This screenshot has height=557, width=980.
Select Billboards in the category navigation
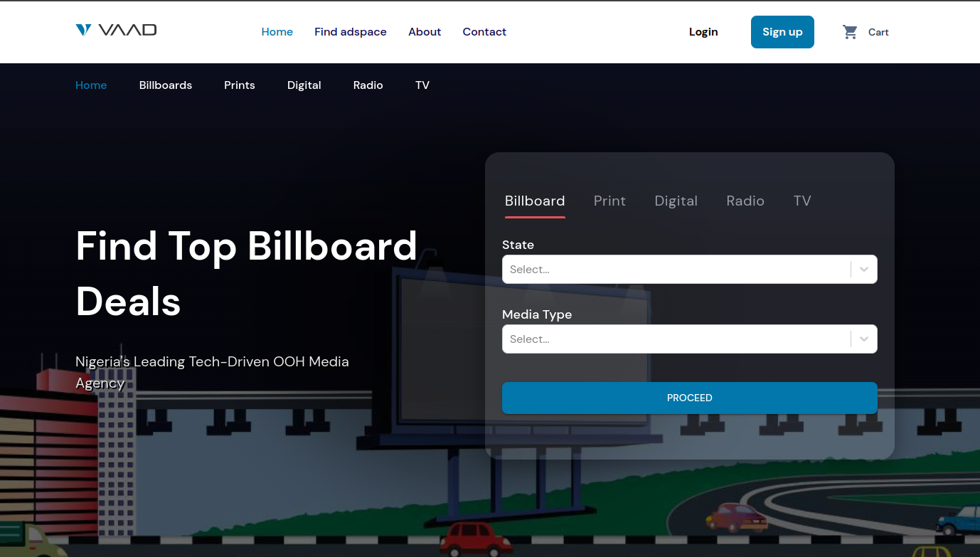point(165,85)
